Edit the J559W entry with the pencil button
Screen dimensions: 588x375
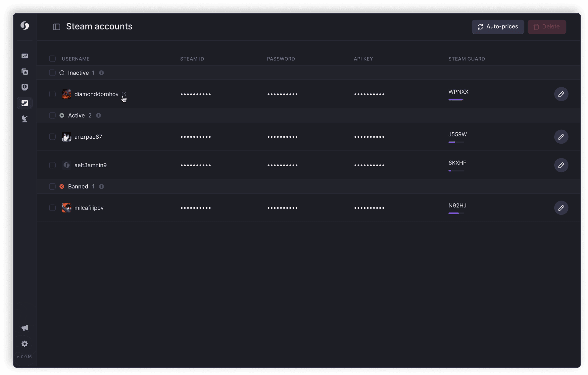pos(561,137)
